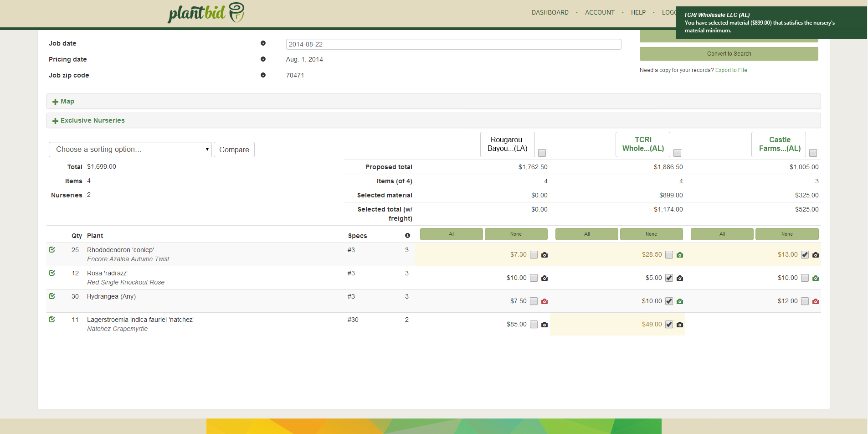Tick Castle Farms nursery compare checkbox

(813, 153)
